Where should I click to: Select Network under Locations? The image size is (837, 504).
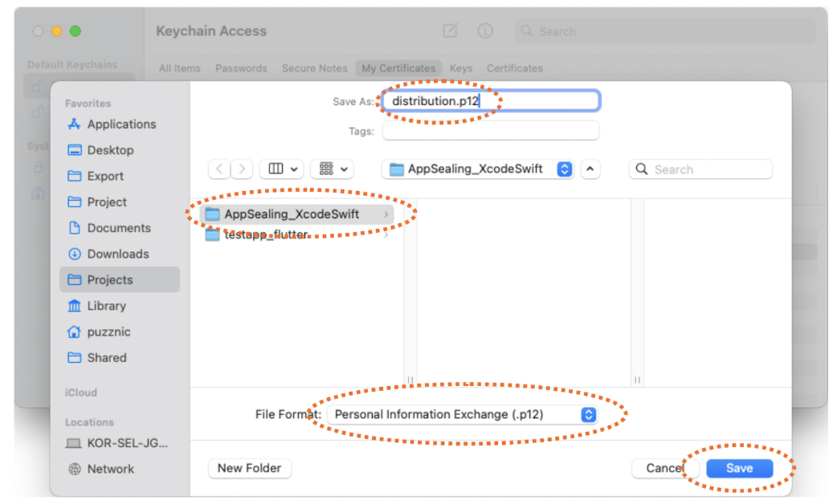(110, 469)
